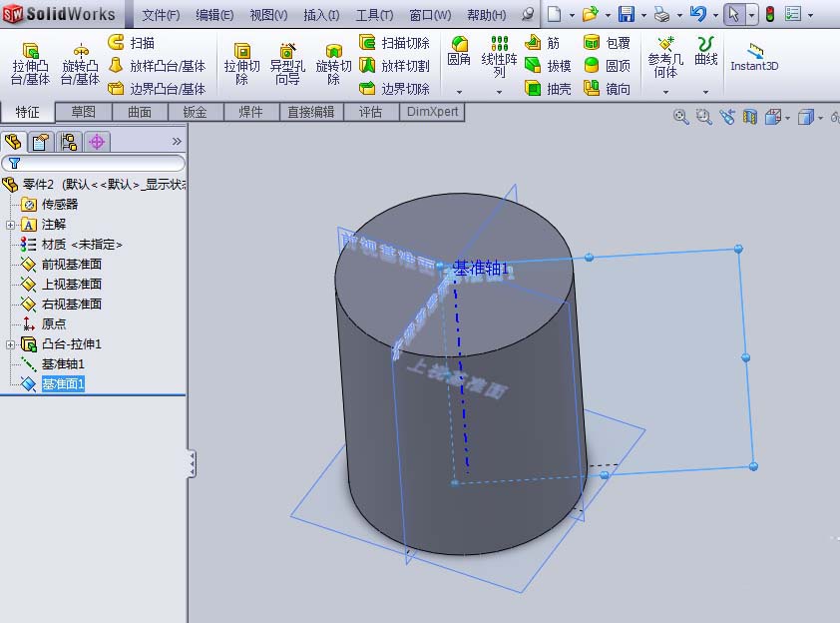Open dropdown arrow next to Undo
The width and height of the screenshot is (840, 623).
715,16
